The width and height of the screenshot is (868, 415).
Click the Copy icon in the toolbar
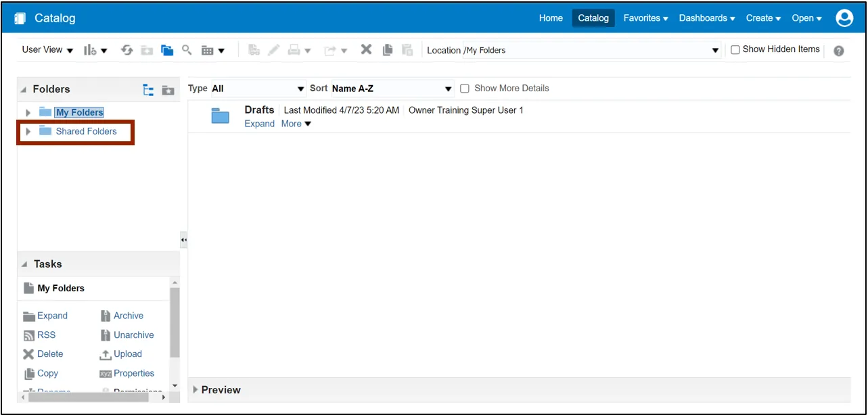[x=388, y=50]
